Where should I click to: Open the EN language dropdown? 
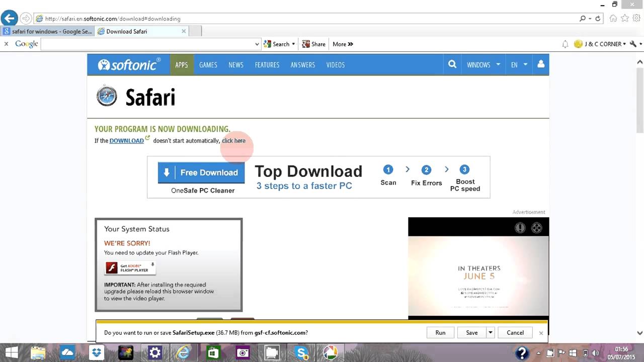pos(519,64)
